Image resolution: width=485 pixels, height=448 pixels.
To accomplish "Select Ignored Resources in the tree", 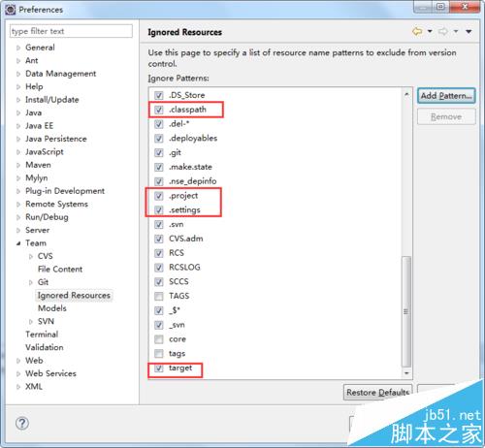I will click(x=74, y=295).
